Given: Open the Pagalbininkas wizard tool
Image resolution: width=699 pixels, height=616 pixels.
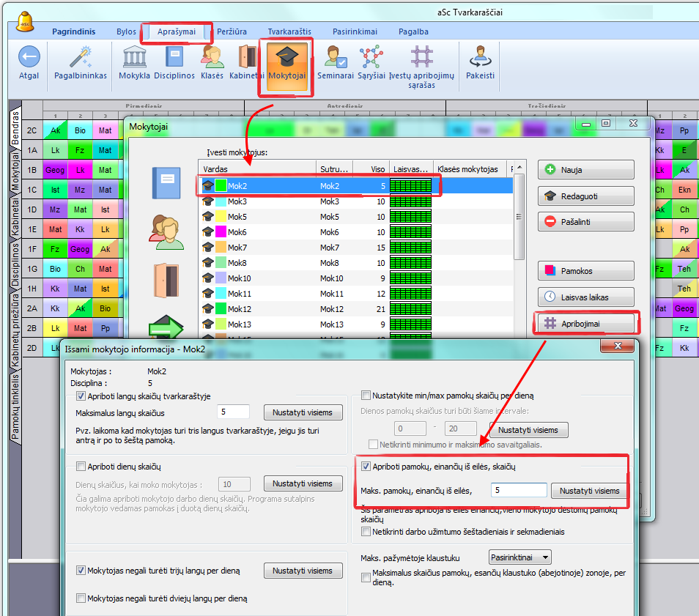Looking at the screenshot, I should pos(80,58).
